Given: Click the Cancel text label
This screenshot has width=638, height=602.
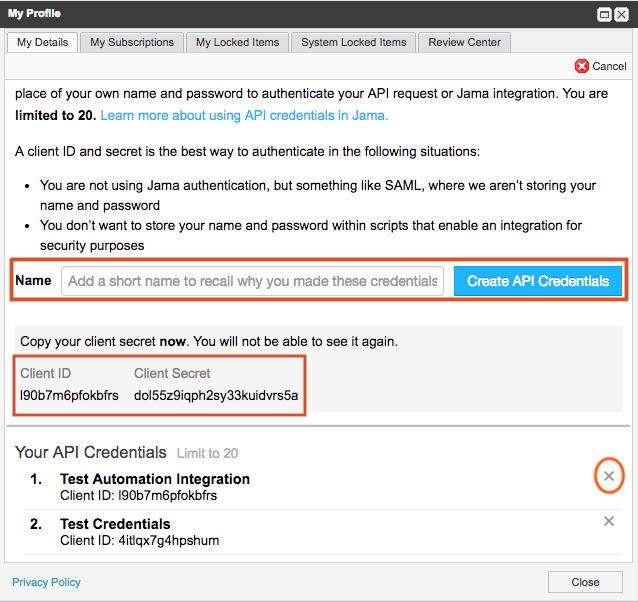Looking at the screenshot, I should tap(609, 66).
